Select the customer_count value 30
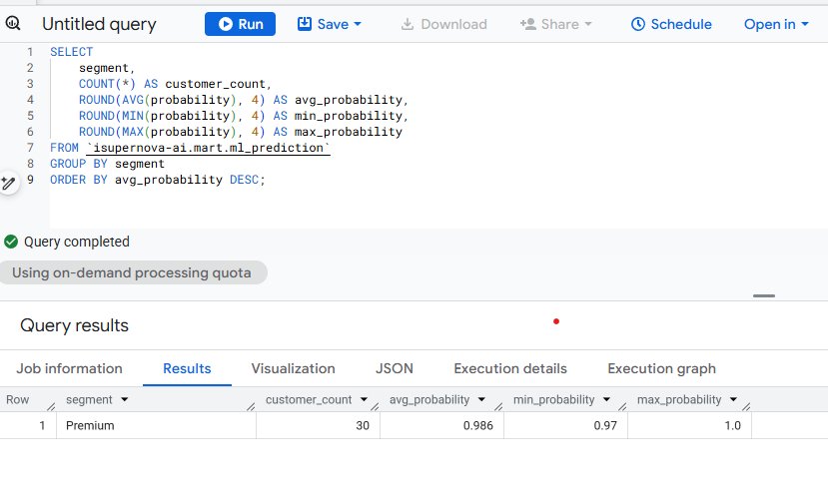828x504 pixels. coord(318,425)
